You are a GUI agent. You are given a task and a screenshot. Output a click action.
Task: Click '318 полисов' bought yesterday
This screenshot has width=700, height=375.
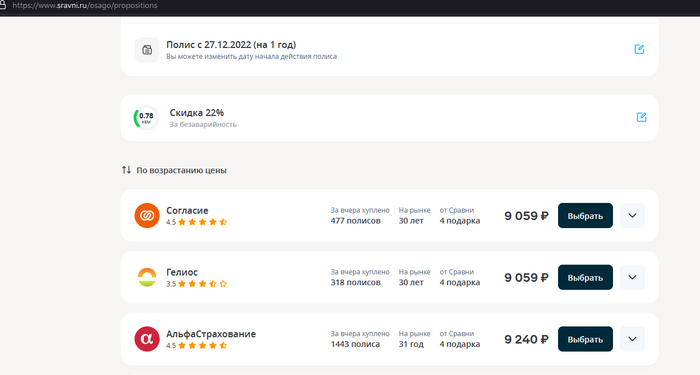[355, 282]
